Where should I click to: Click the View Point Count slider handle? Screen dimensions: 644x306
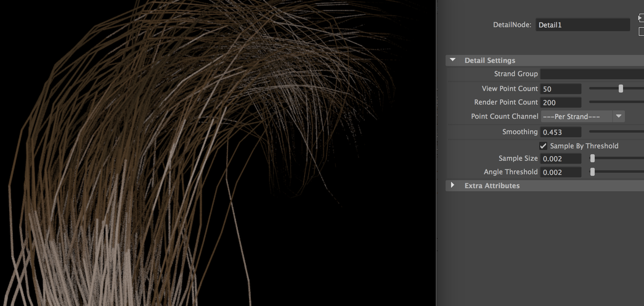pos(621,89)
